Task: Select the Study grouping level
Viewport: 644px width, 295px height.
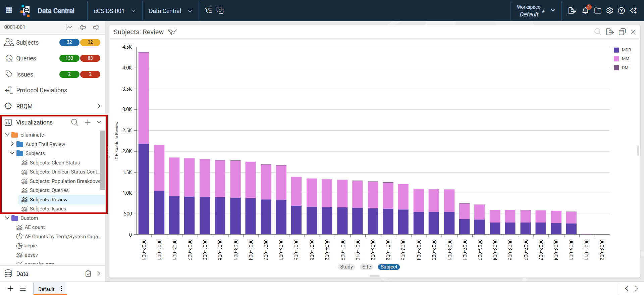Action: (x=346, y=267)
